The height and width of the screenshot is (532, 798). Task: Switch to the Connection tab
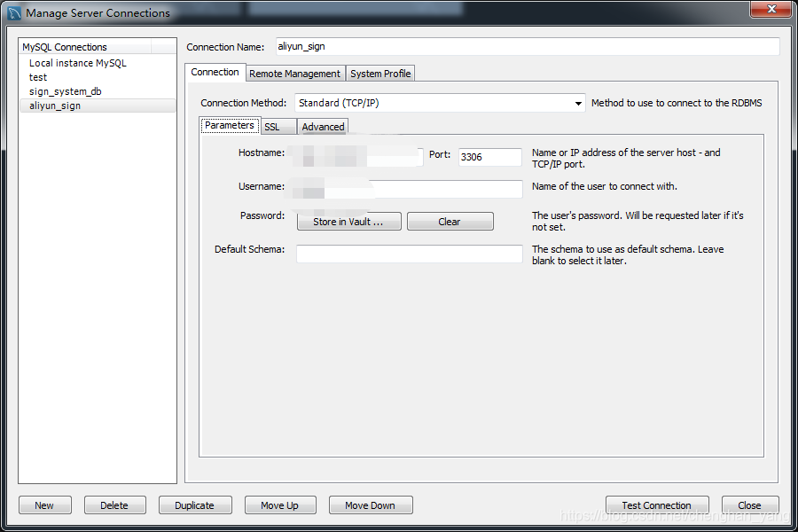[x=215, y=73]
